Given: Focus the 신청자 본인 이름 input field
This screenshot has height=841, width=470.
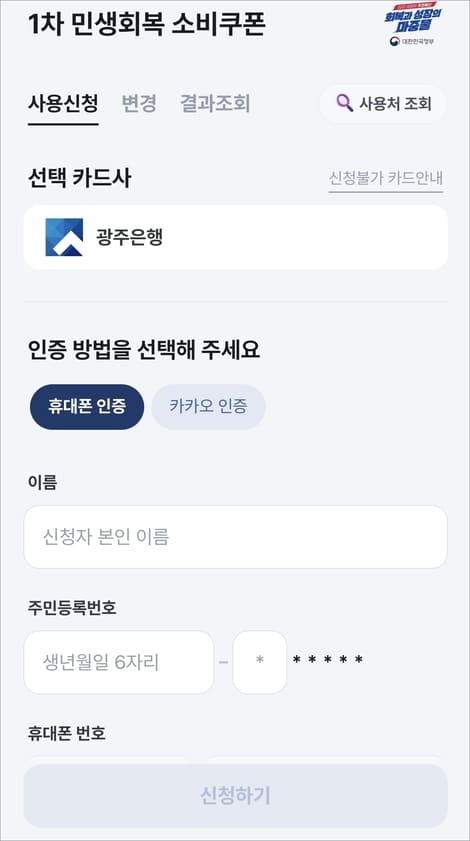Looking at the screenshot, I should 236,537.
